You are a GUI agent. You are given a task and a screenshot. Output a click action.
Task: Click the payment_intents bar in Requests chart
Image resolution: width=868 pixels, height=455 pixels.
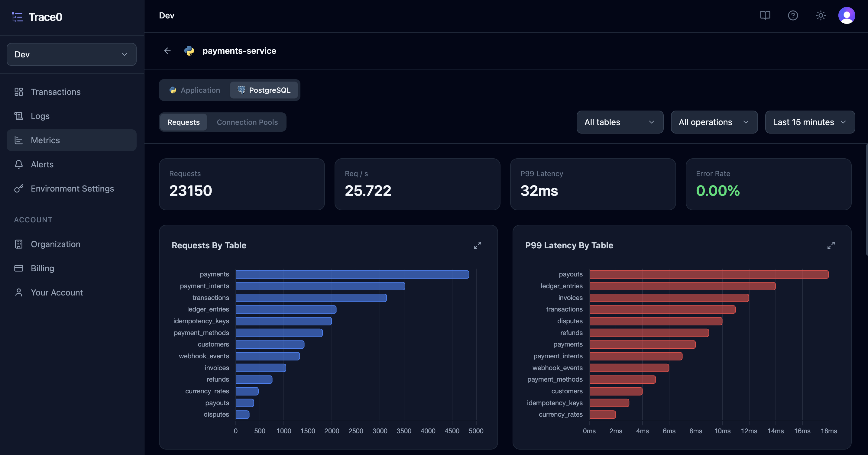coord(320,286)
